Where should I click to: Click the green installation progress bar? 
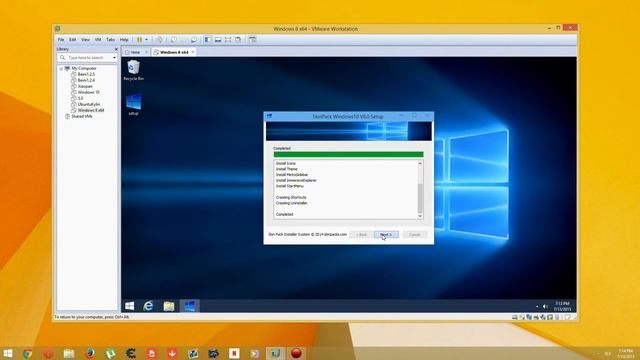tap(349, 155)
